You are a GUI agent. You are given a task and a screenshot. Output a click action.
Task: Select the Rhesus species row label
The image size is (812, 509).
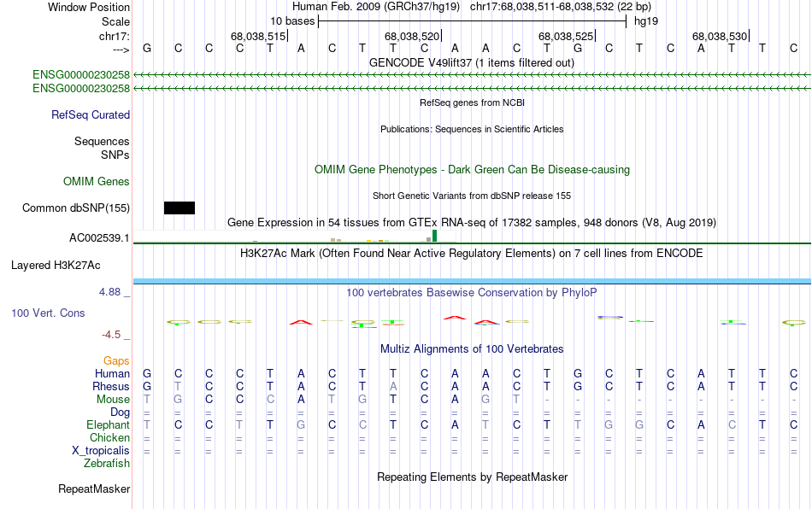tap(111, 386)
